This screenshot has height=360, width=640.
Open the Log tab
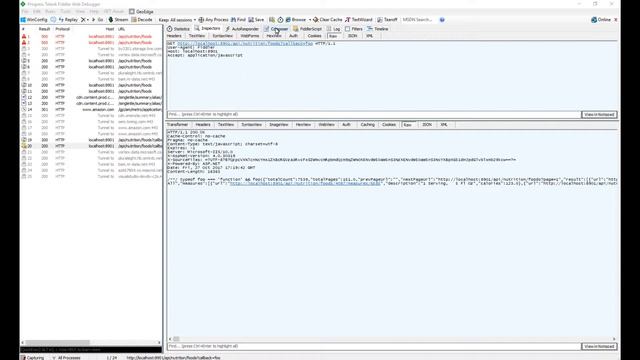coord(333,29)
